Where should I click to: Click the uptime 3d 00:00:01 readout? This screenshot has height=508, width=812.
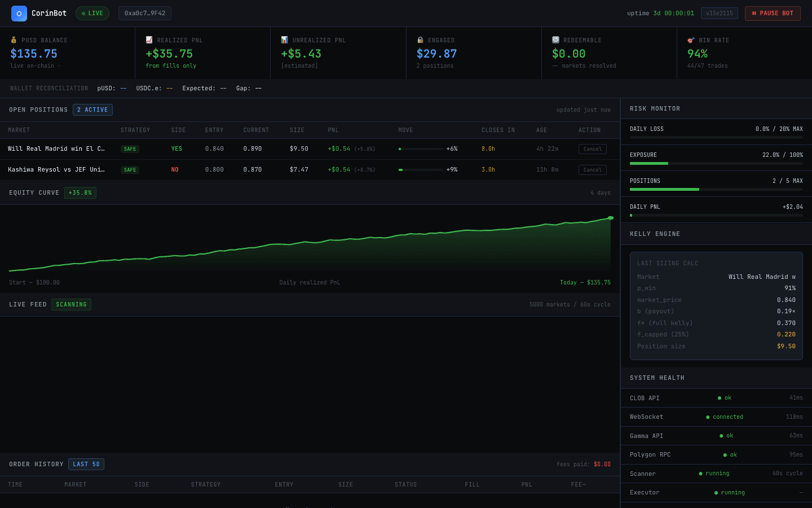(x=660, y=13)
